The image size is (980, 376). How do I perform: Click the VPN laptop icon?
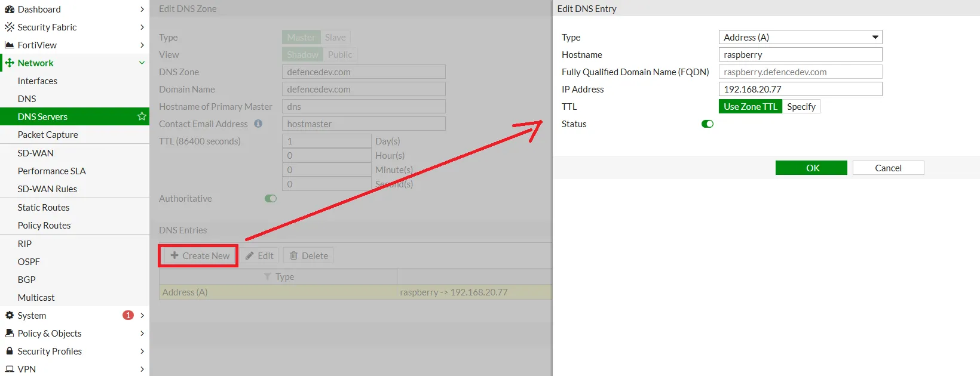pyautogui.click(x=10, y=369)
